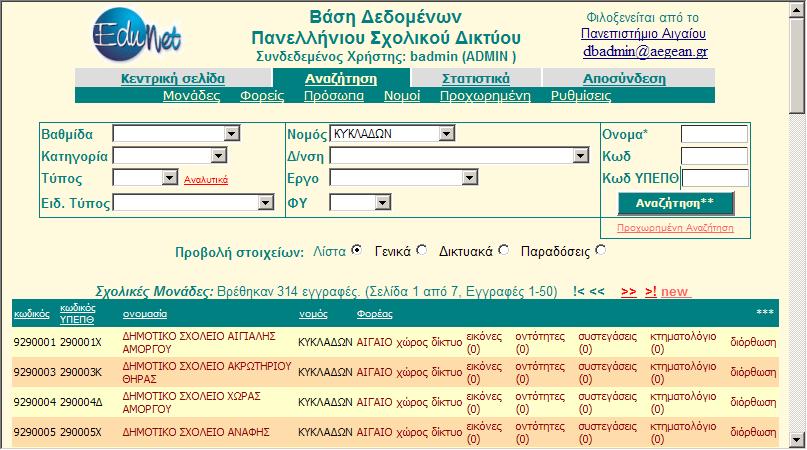
Task: Open the Μονάδες submenu item
Action: click(191, 96)
